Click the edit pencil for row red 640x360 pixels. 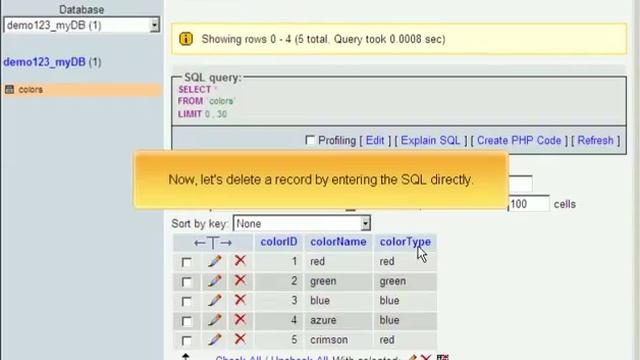215,261
